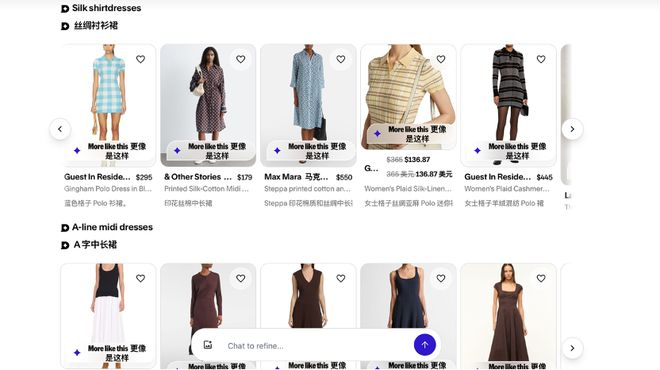The width and height of the screenshot is (660, 370).
Task: Select the 丝绸衬衫裙 heading
Action: tap(96, 26)
